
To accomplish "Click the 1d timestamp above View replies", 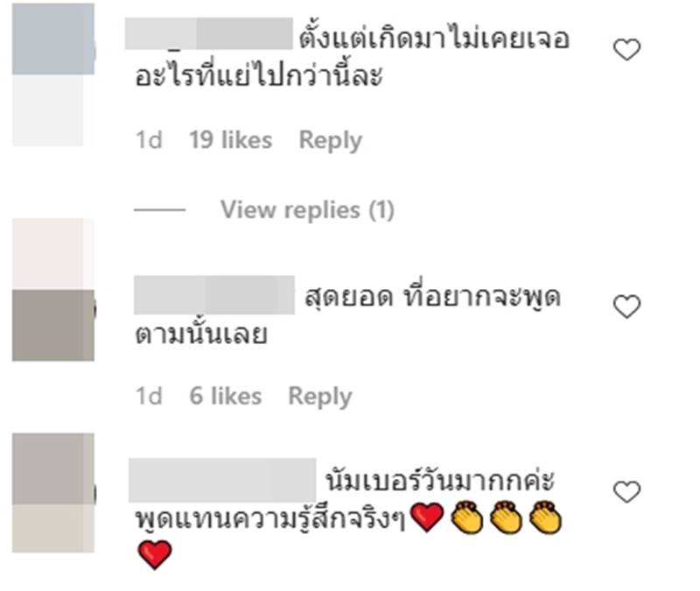I will tap(149, 140).
